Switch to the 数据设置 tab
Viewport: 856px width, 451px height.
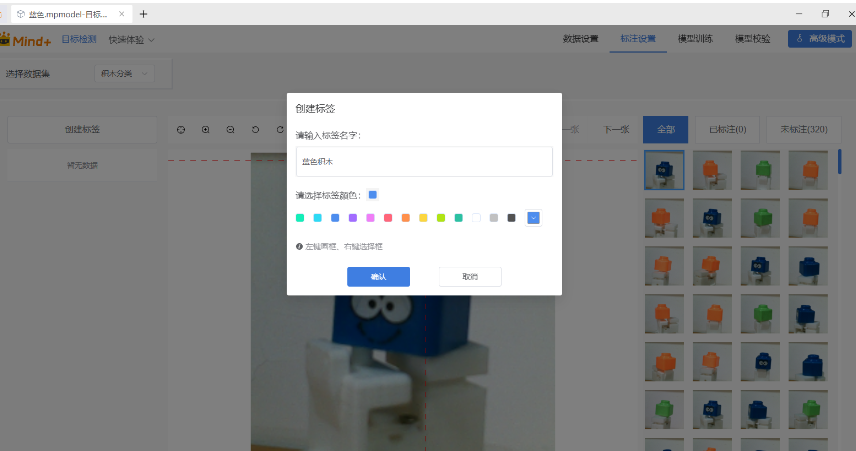580,39
